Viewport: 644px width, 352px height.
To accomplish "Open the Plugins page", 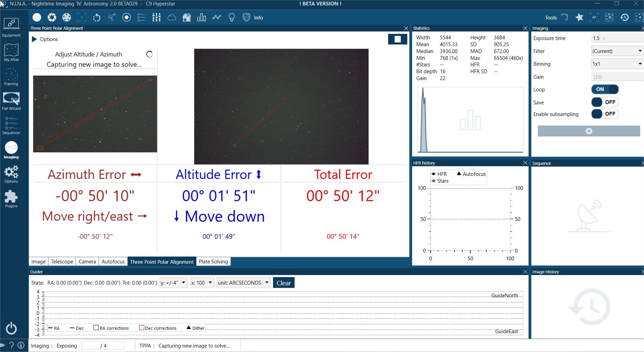I will tap(11, 199).
